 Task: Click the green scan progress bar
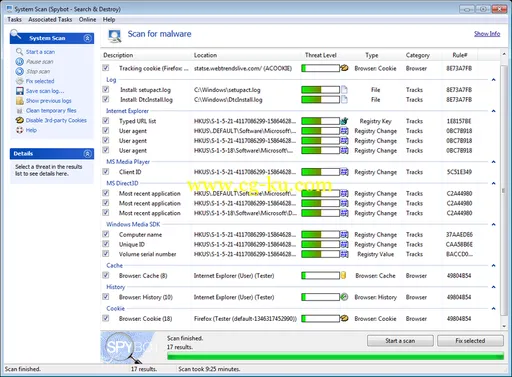335,357
